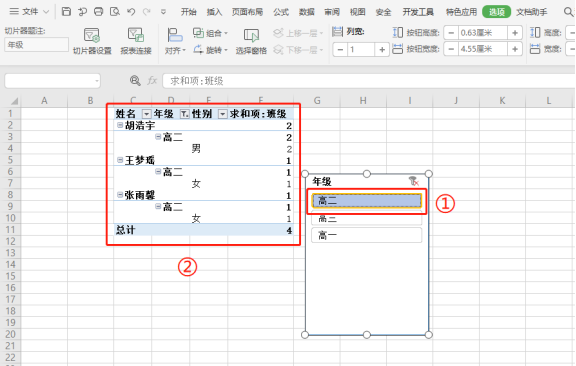This screenshot has width=576, height=366.
Task: Click the 列宽 column count field showing 1
Action: [x=361, y=49]
